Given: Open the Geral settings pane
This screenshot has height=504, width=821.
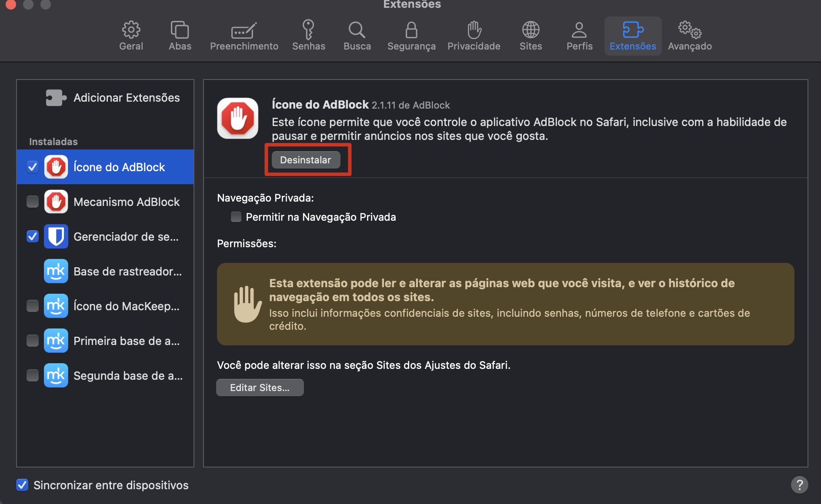Looking at the screenshot, I should pyautogui.click(x=130, y=36).
